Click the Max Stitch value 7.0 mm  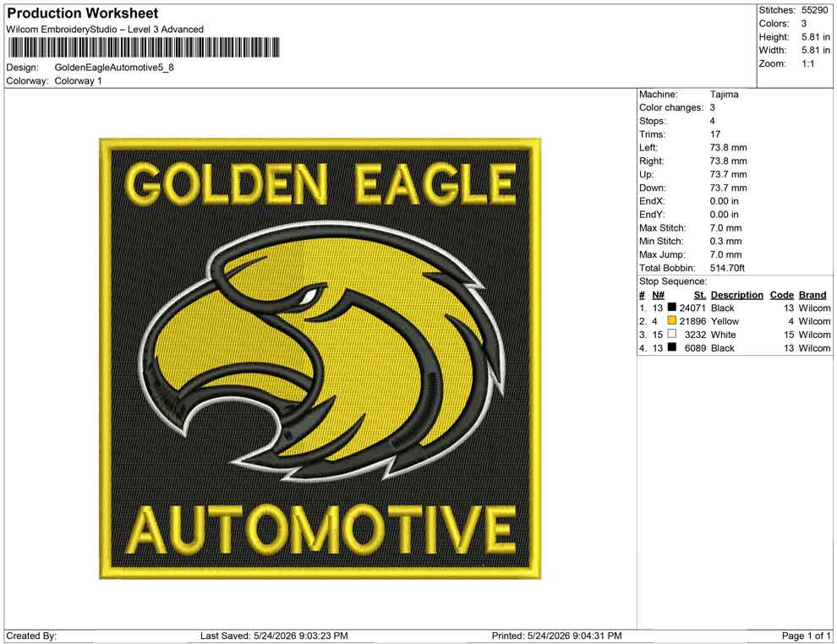pyautogui.click(x=726, y=228)
